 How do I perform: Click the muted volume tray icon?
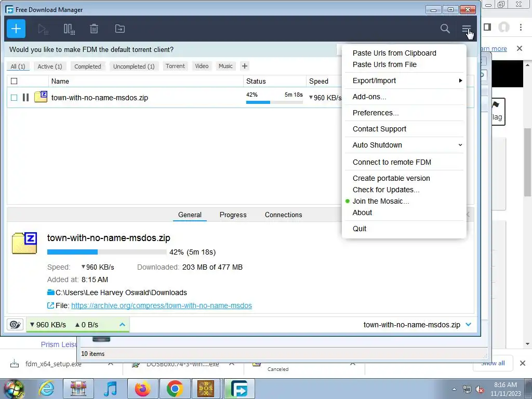pos(480,390)
